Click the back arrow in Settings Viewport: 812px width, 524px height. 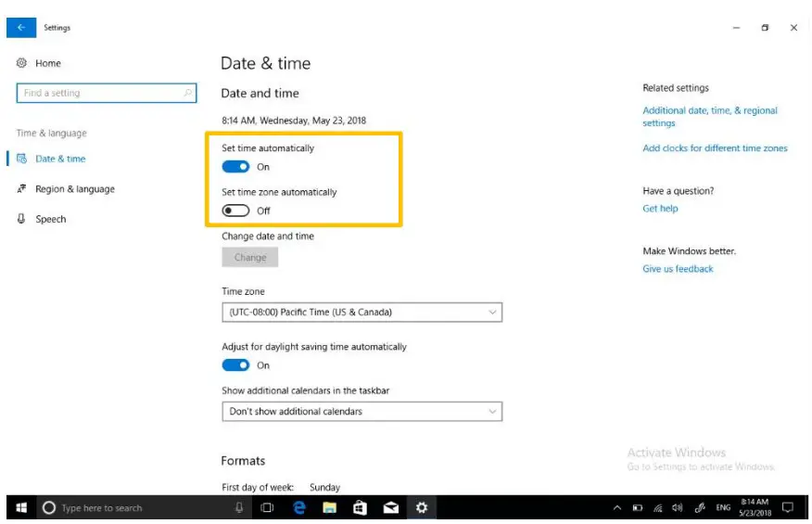pyautogui.click(x=21, y=28)
